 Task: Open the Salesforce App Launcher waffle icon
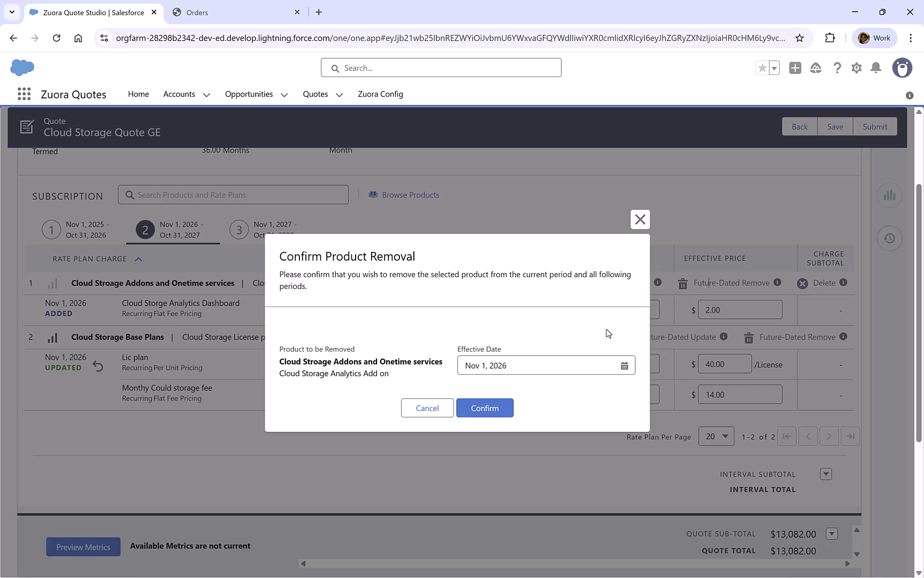[x=24, y=94]
